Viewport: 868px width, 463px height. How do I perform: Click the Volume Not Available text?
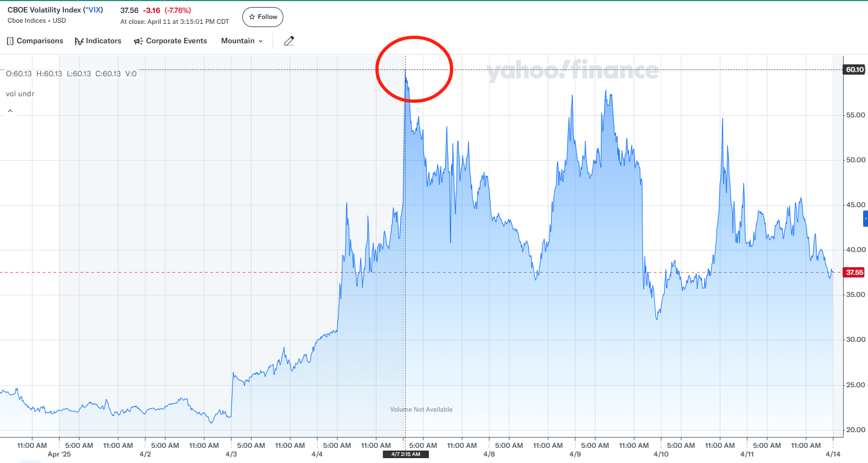421,409
